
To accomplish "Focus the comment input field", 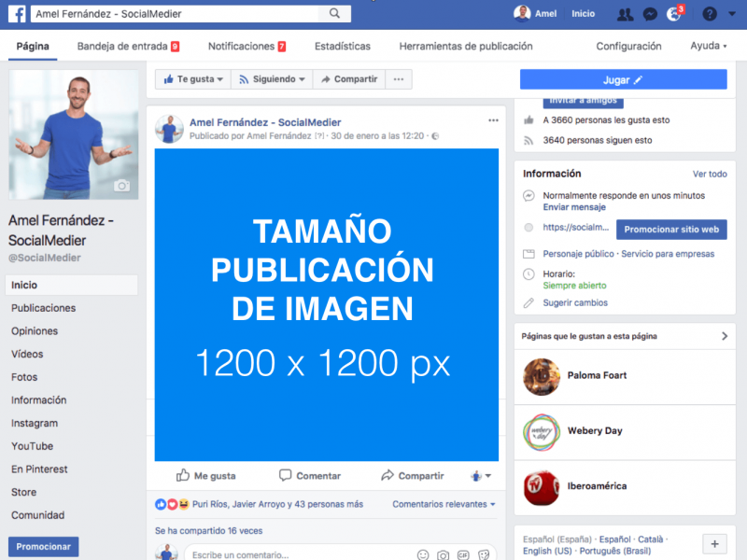I will point(300,554).
